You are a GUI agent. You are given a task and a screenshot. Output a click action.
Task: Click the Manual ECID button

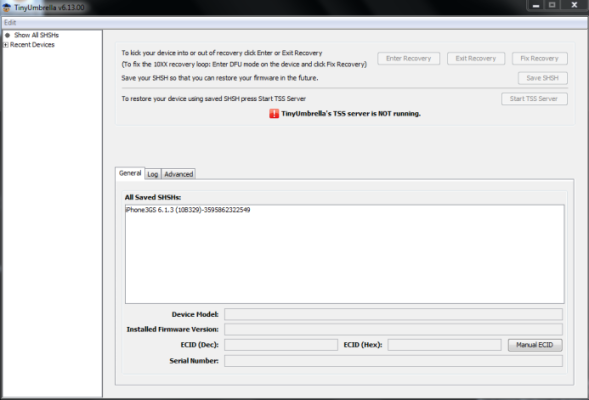coord(535,345)
